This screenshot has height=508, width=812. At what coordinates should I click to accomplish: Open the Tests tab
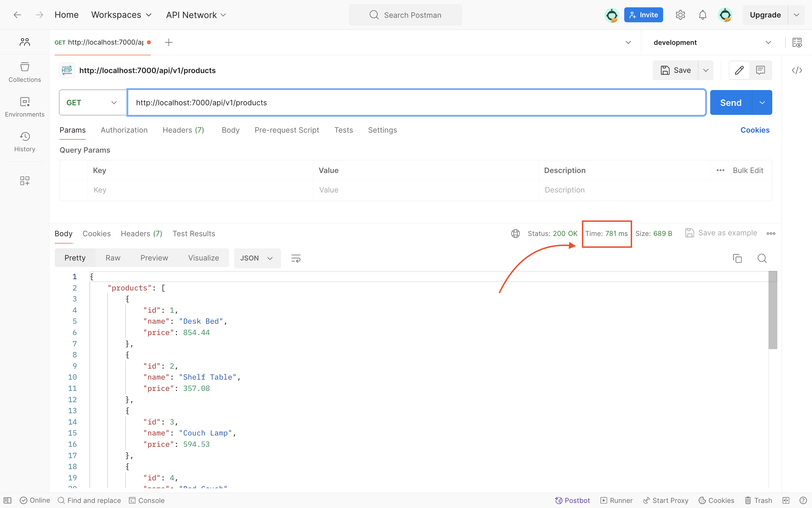tap(343, 130)
